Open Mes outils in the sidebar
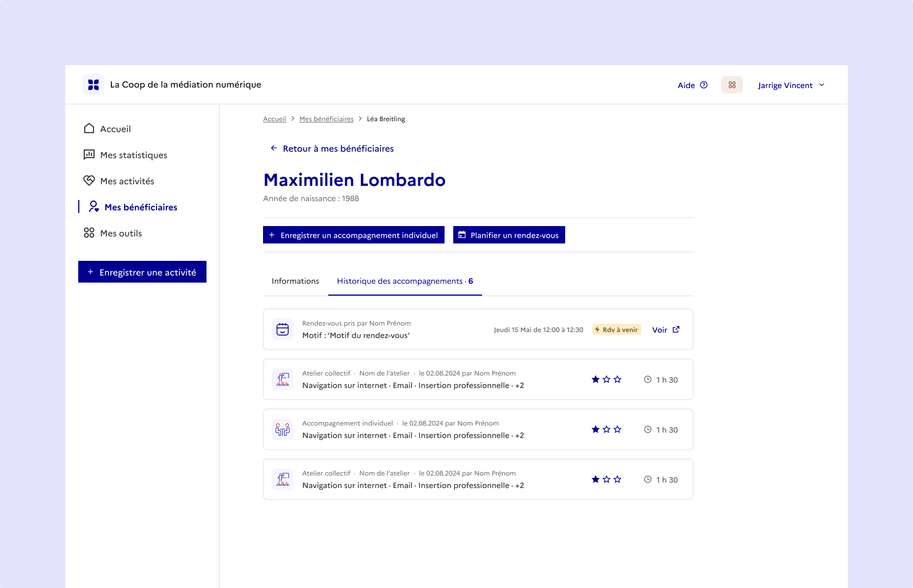Viewport: 913px width, 588px height. (x=121, y=233)
